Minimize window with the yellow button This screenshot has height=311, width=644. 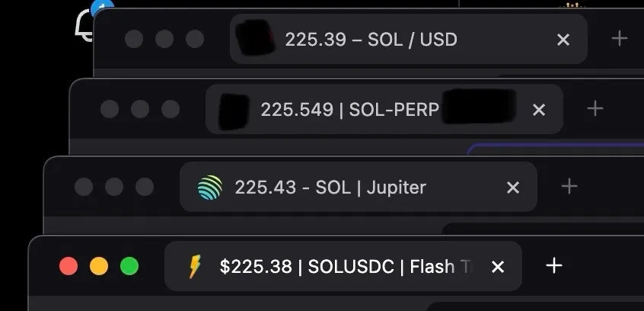[99, 266]
